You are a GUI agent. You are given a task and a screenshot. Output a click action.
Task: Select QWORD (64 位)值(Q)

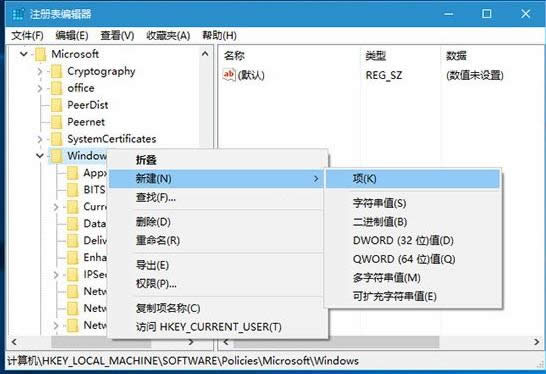coord(413,259)
